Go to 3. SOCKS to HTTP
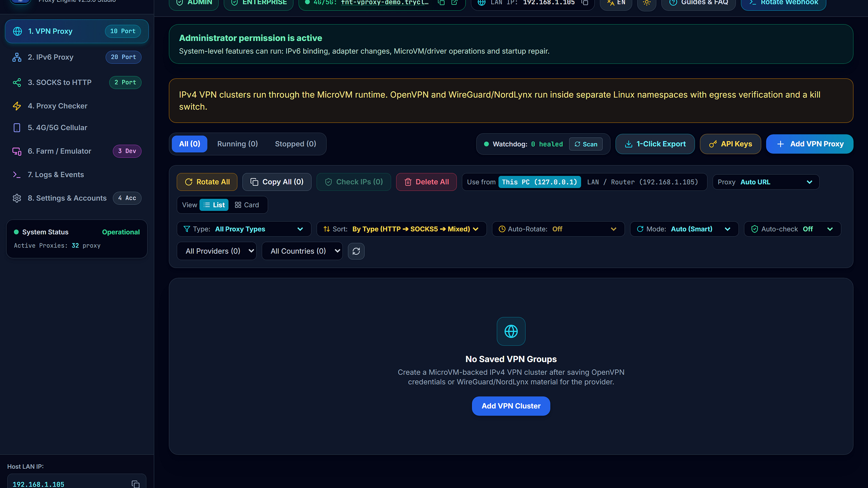868x488 pixels. [x=77, y=82]
